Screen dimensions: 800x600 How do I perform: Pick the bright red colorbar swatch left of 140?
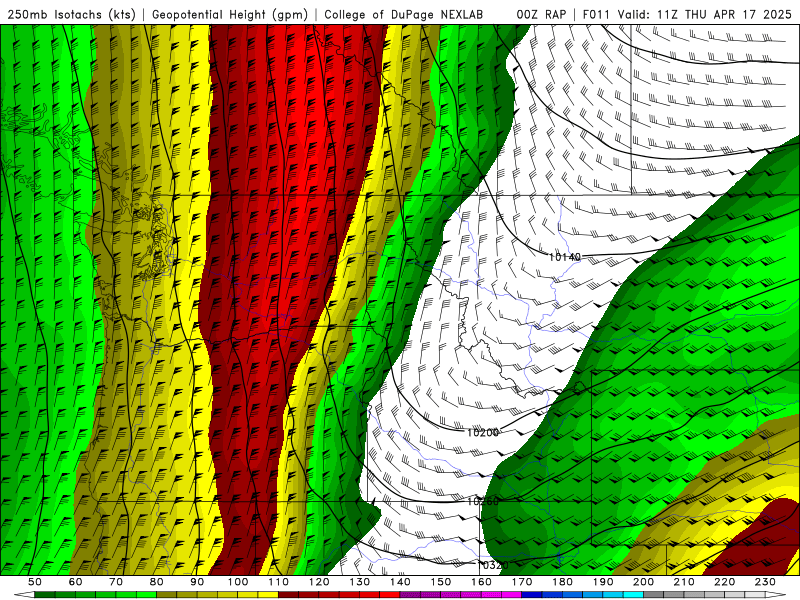point(390,595)
